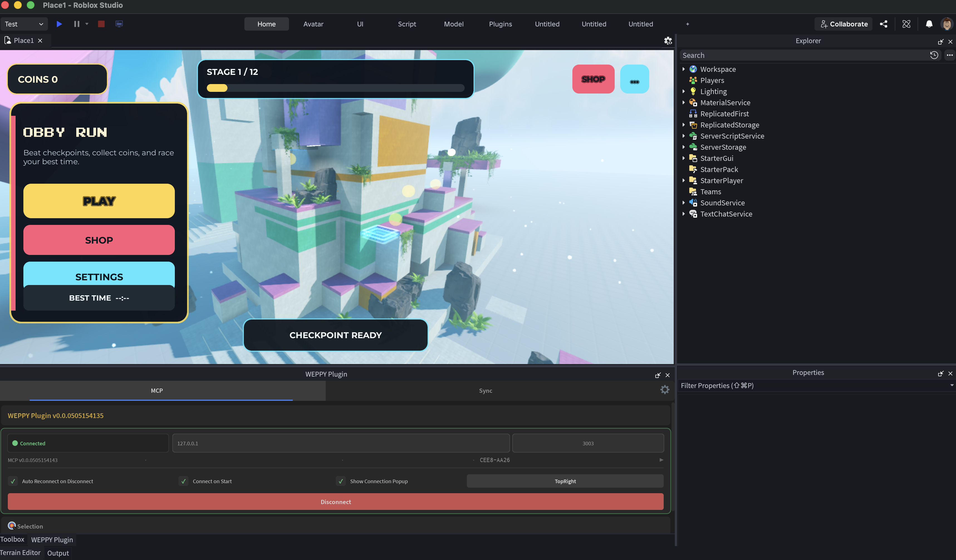The image size is (956, 560).
Task: Open the Toolbox bottom tab
Action: 12,539
